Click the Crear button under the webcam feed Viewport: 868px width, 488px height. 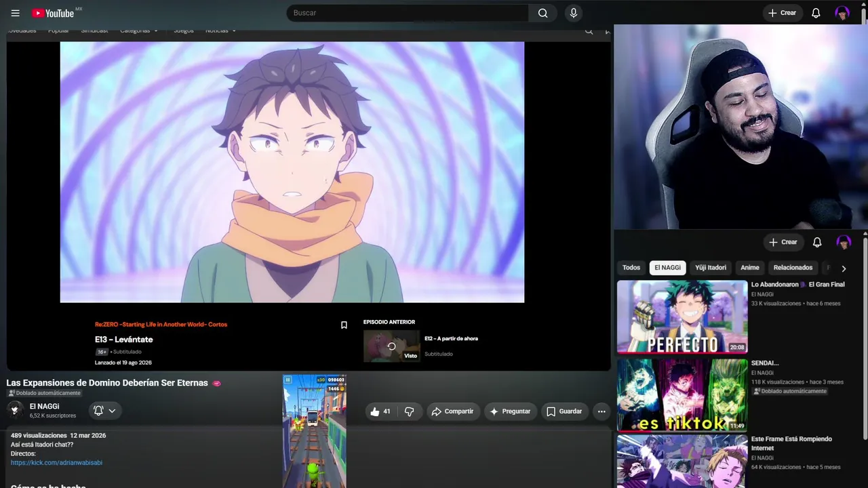click(783, 242)
